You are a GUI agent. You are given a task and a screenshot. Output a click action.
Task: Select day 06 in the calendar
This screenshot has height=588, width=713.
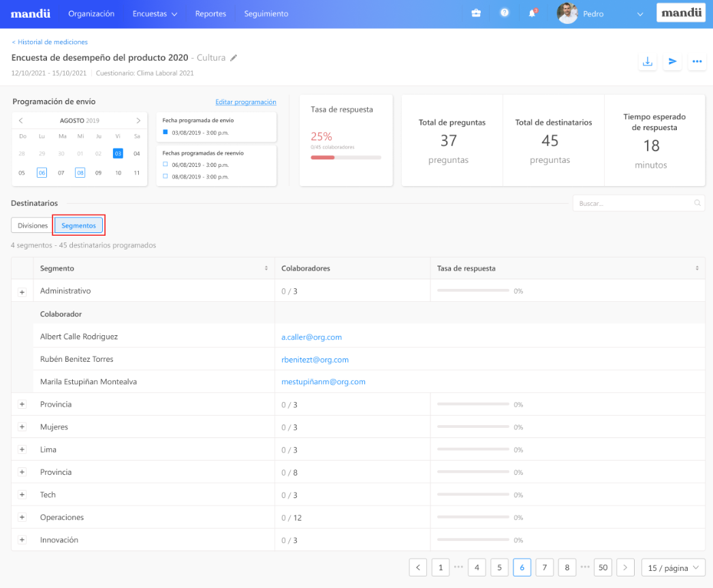(x=42, y=173)
